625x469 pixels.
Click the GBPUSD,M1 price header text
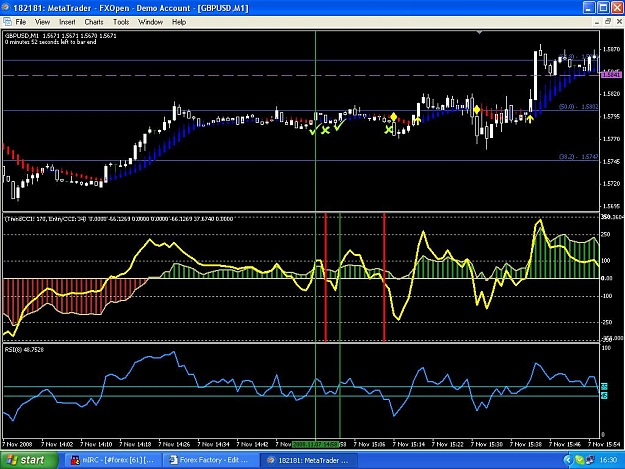(x=61, y=36)
